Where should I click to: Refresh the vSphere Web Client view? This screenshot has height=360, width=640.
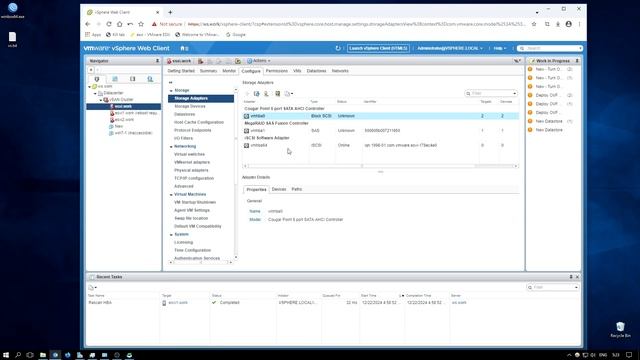pyautogui.click(x=338, y=48)
